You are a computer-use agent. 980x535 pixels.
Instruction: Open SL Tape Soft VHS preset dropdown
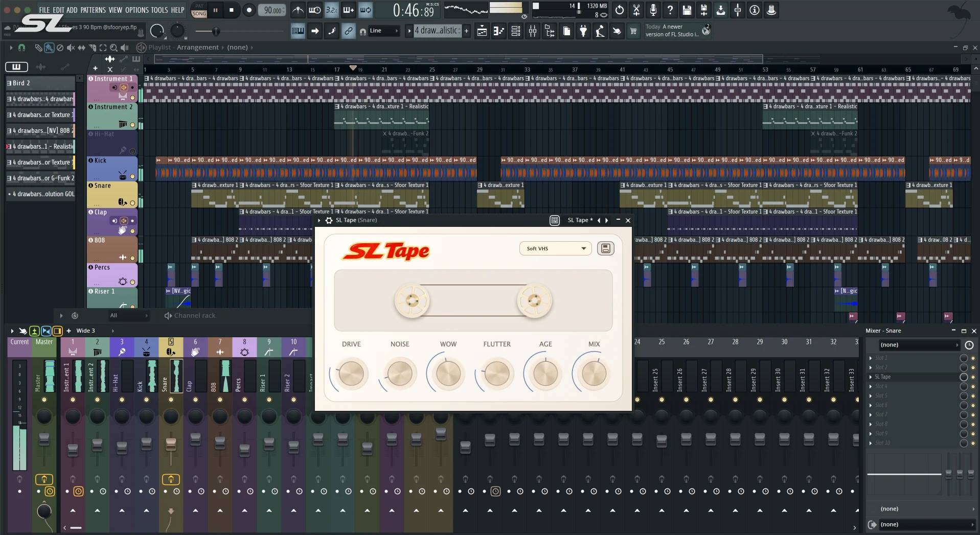click(556, 248)
